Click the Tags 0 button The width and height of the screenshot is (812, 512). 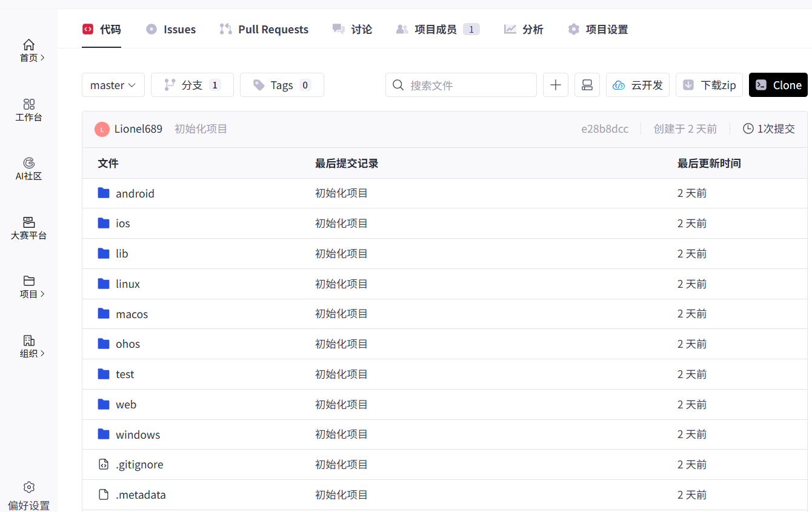[282, 85]
